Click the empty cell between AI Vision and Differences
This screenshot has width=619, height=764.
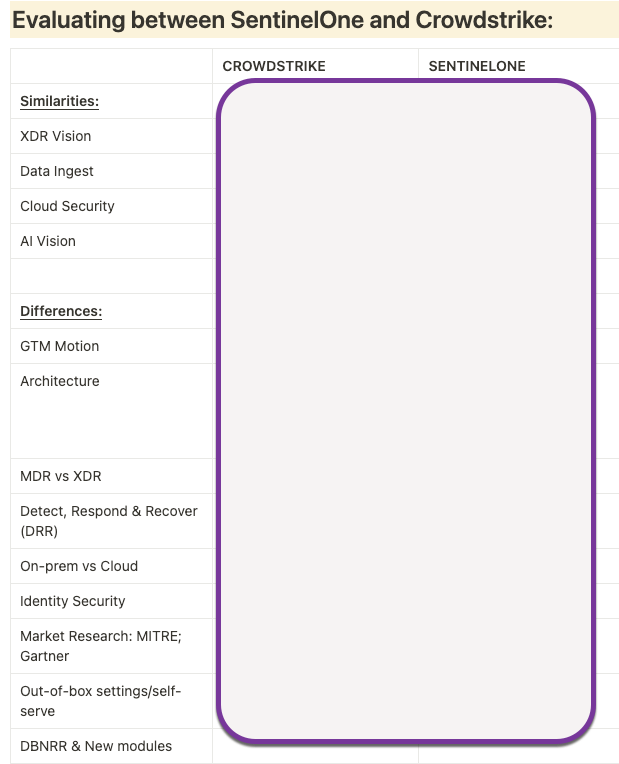coord(111,276)
